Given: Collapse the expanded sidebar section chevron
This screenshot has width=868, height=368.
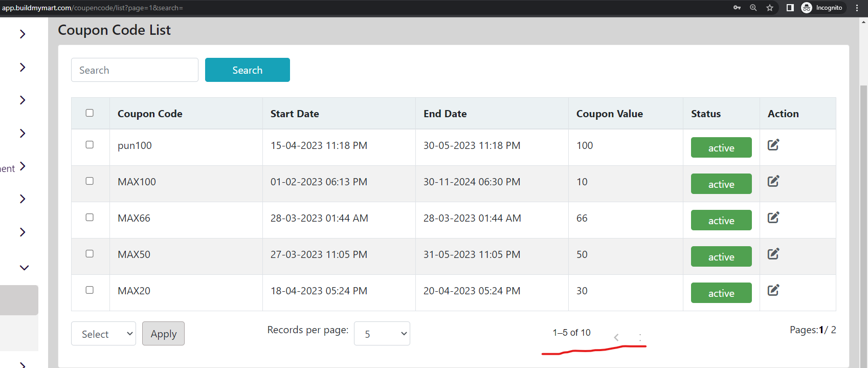Looking at the screenshot, I should coord(24,267).
